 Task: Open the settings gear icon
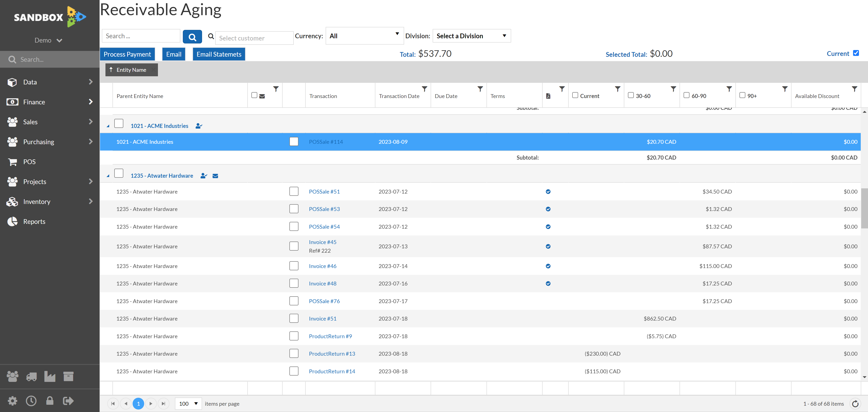[x=12, y=400]
